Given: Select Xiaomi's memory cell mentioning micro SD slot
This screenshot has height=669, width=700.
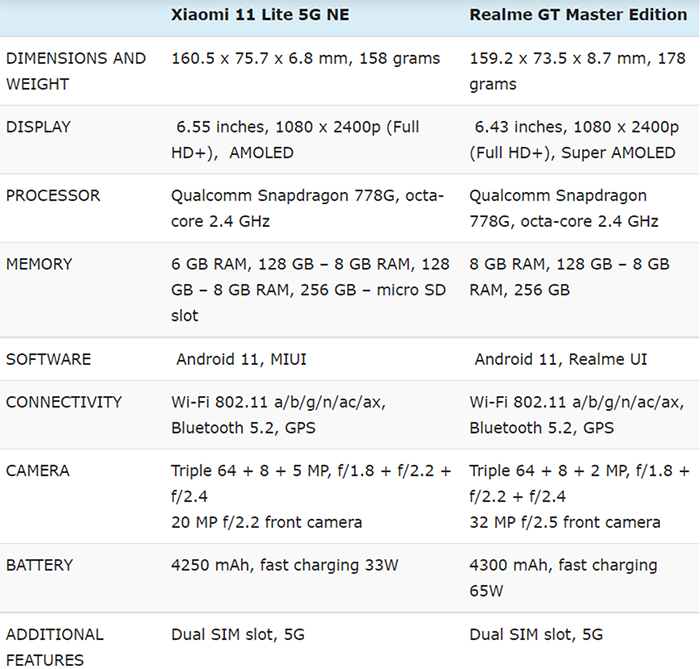Looking at the screenshot, I should pos(310,290).
